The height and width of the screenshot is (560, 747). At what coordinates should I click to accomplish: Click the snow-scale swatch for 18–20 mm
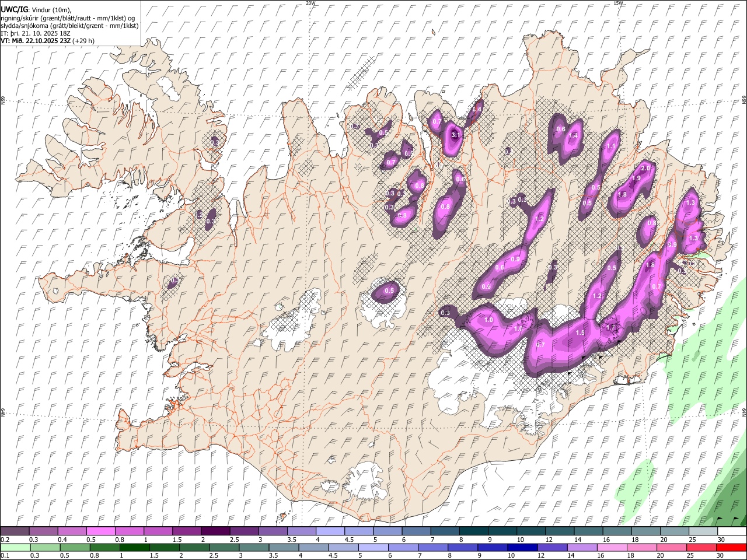point(646,531)
